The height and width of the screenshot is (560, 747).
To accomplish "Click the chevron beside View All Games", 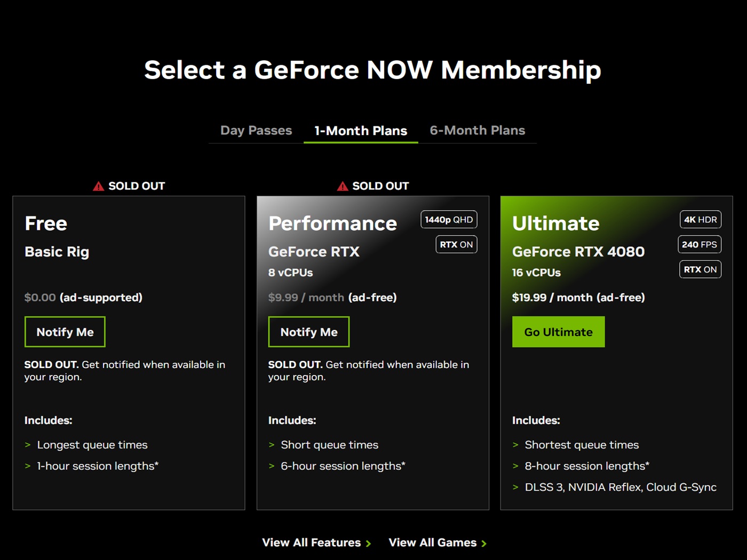I will coord(484,543).
